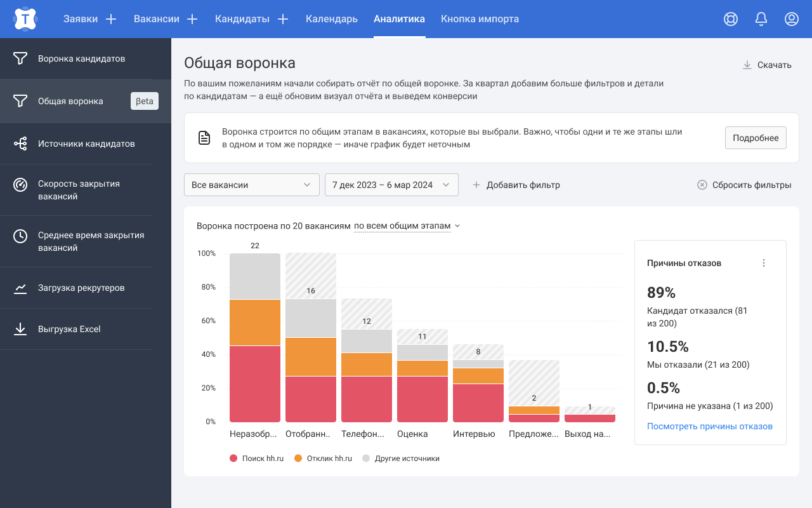Select Общая воронка in the sidebar
This screenshot has height=508, width=812.
tap(86, 101)
